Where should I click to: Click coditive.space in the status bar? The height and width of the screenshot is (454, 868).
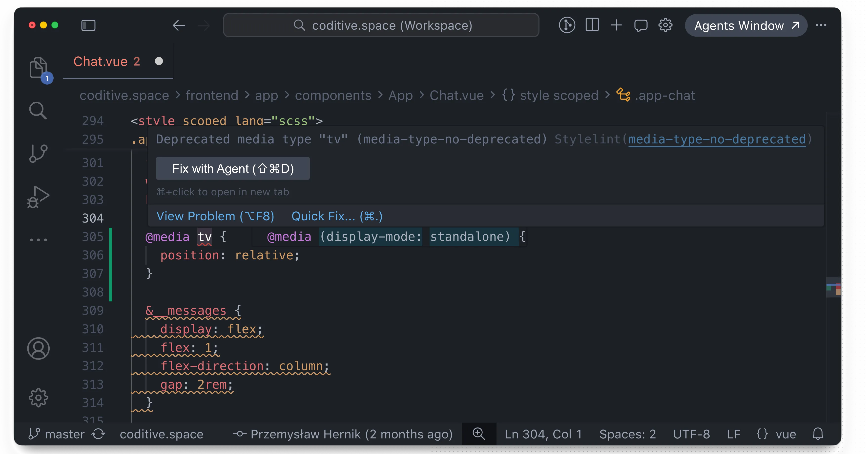(x=161, y=434)
